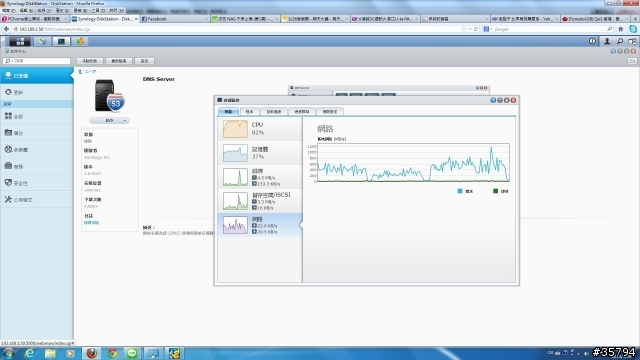Screen dimensions: 640x360
Task: Open a new Firefox tab with plus button
Action: point(635,19)
